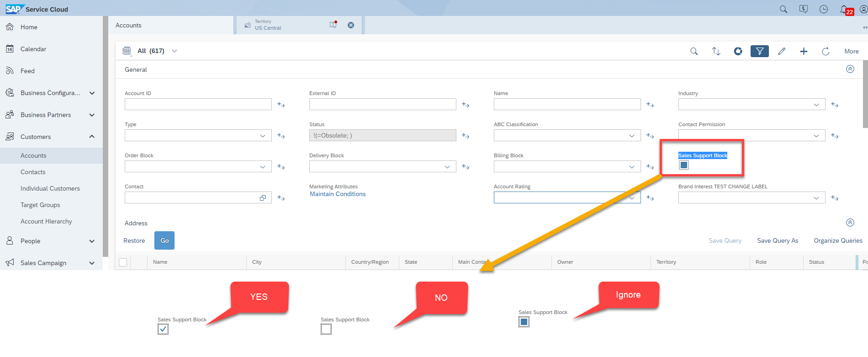Select all rows checkbox in table header
This screenshot has height=357, width=868.
tap(123, 262)
